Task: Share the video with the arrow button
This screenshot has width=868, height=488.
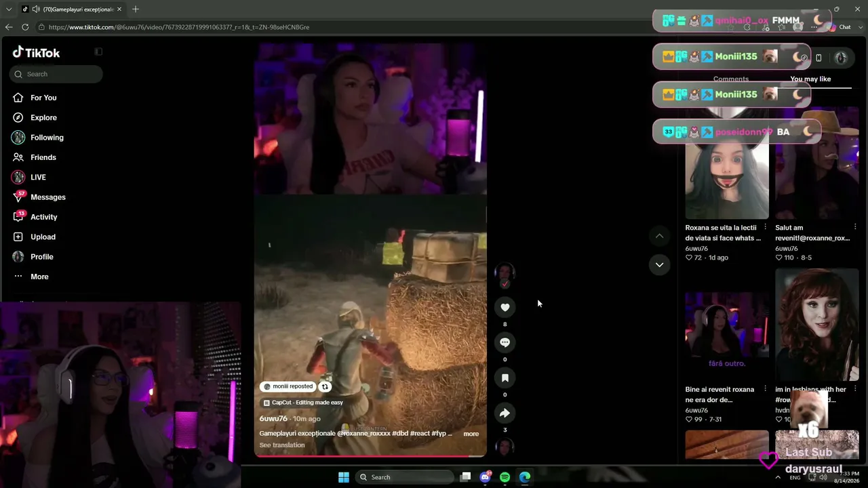Action: [x=505, y=413]
